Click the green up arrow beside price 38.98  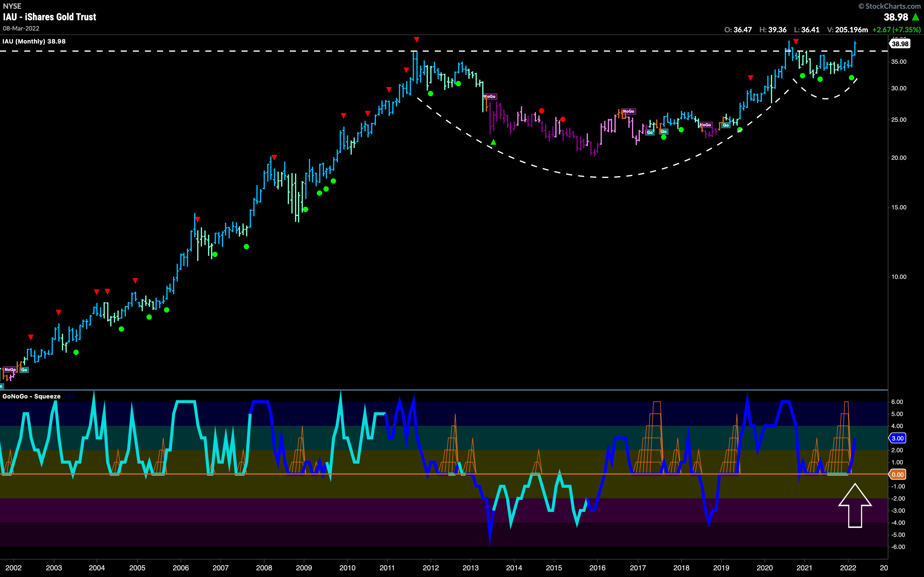(x=915, y=17)
